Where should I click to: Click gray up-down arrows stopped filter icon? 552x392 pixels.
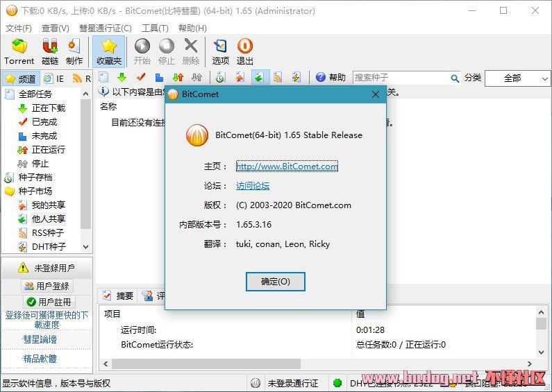tap(196, 77)
